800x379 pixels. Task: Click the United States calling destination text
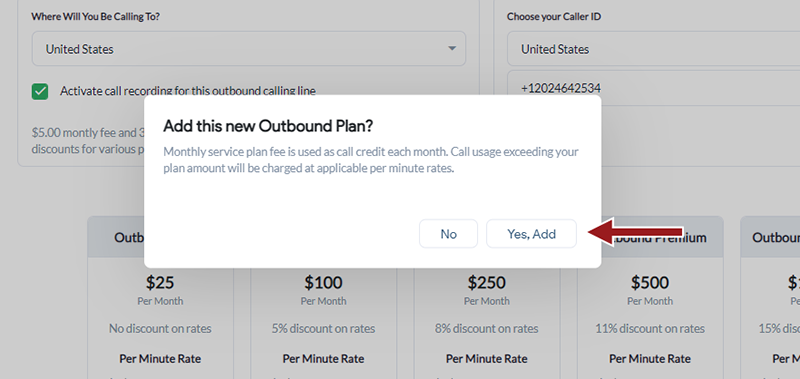[80, 49]
